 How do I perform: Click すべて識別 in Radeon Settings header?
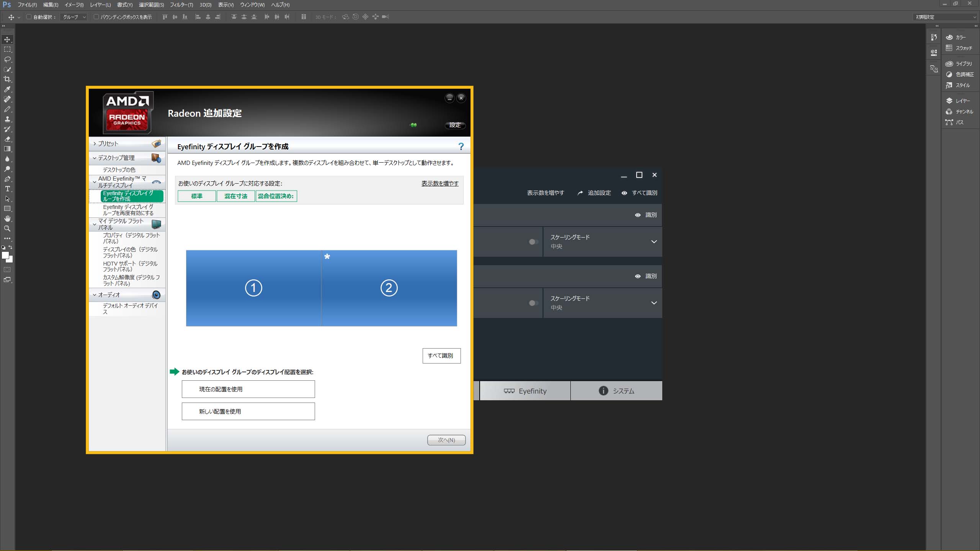pyautogui.click(x=639, y=193)
